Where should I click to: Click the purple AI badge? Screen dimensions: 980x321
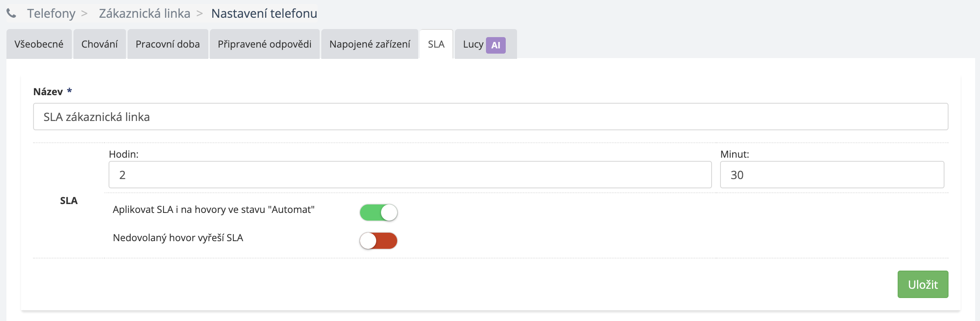496,45
